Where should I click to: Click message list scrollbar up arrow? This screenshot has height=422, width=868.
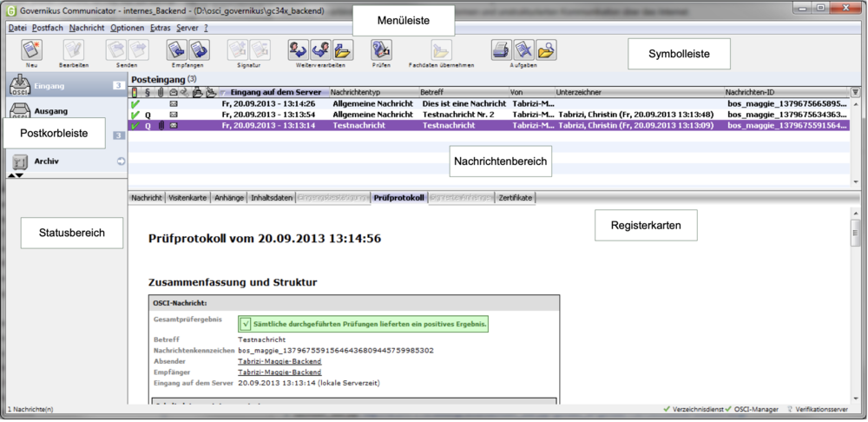tap(856, 103)
